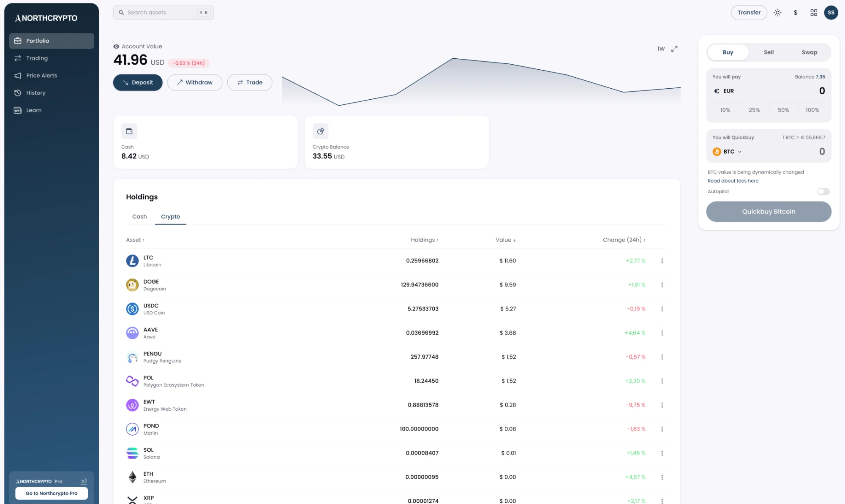This screenshot has width=845, height=504.
Task: Open more options for SOL row
Action: pos(662,453)
